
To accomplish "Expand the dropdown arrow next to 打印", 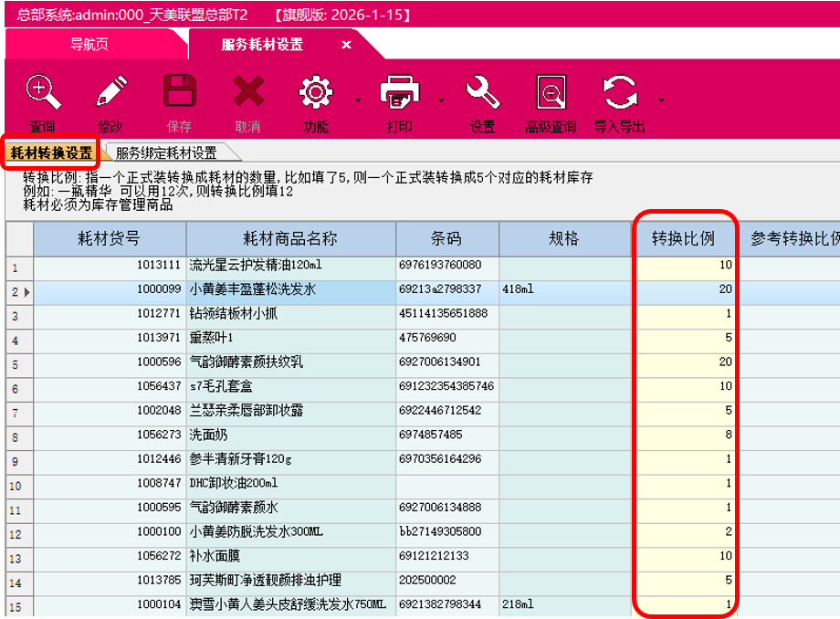I will point(441,100).
